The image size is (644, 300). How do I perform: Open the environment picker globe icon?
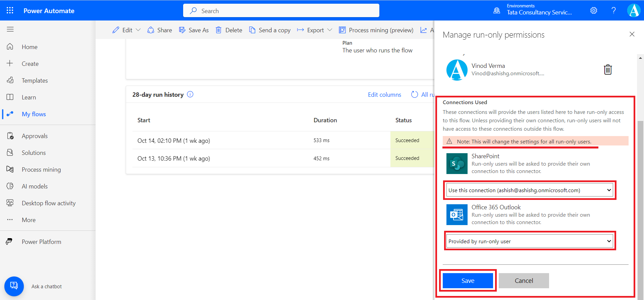point(497,10)
